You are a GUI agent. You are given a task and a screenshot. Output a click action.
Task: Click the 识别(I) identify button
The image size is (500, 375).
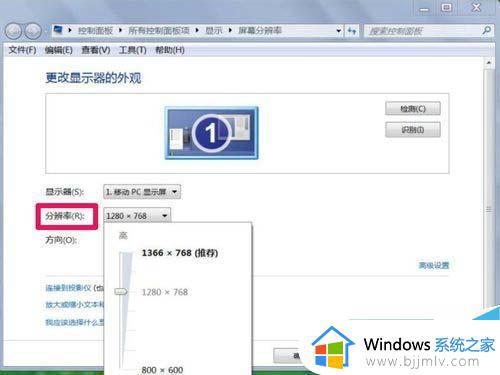413,130
